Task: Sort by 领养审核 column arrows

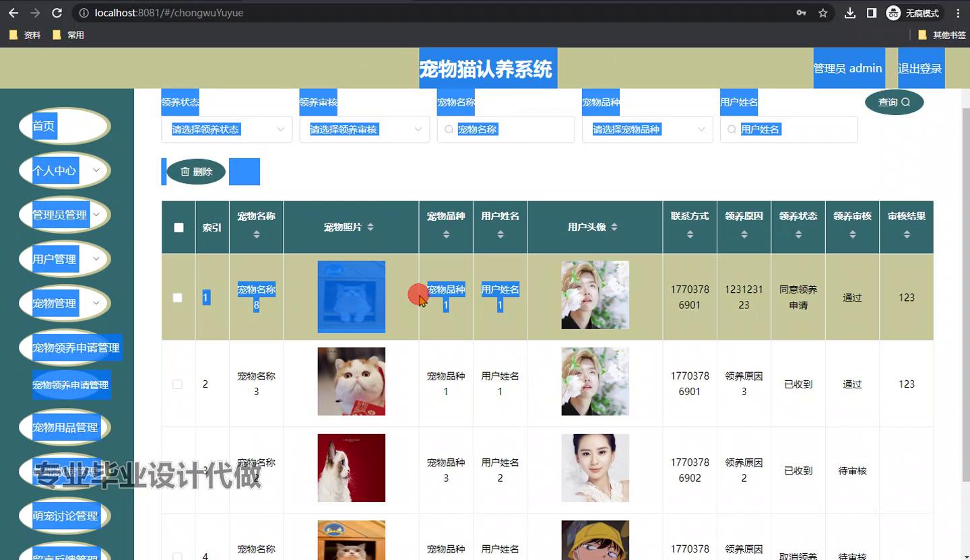Action: [x=852, y=234]
